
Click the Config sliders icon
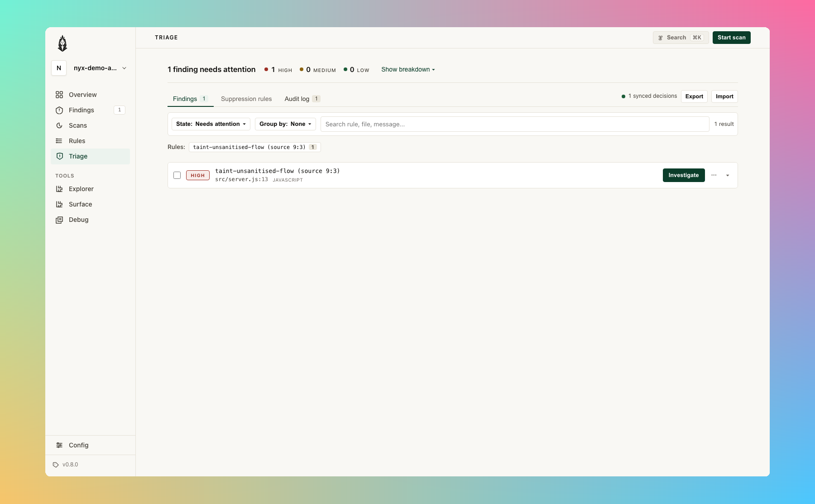coord(59,445)
